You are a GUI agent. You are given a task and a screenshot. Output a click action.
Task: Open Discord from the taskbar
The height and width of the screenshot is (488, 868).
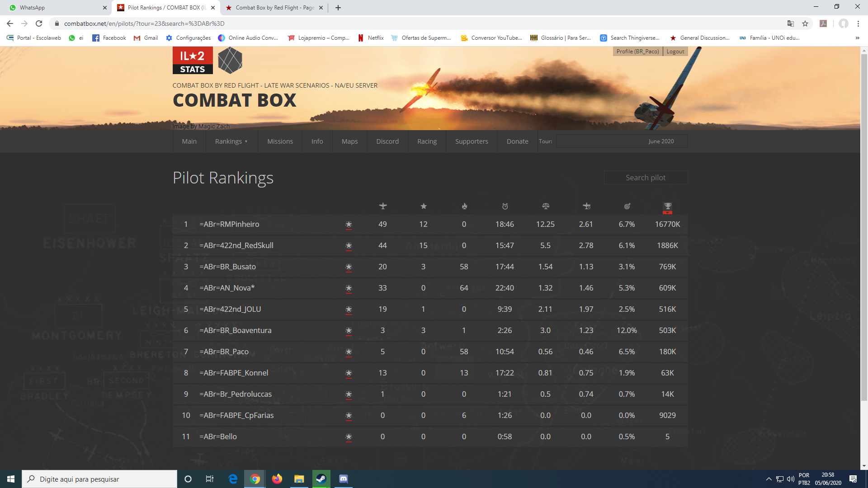[x=344, y=479]
